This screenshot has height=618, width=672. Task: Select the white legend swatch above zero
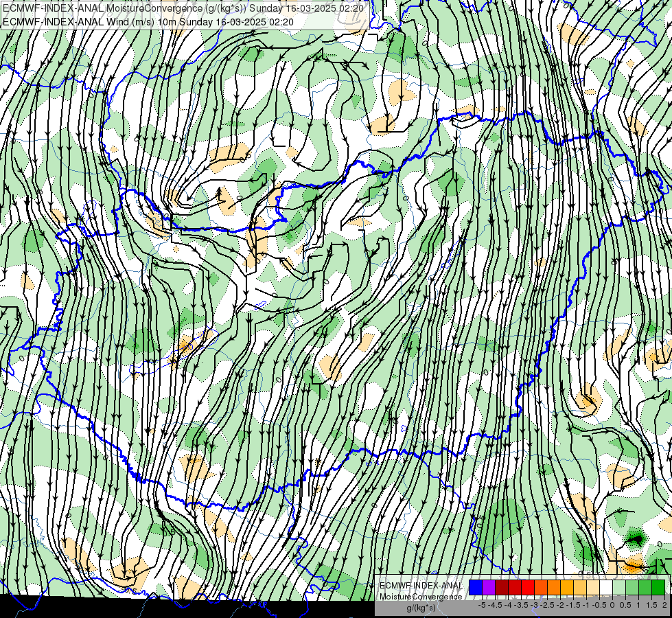pyautogui.click(x=606, y=587)
